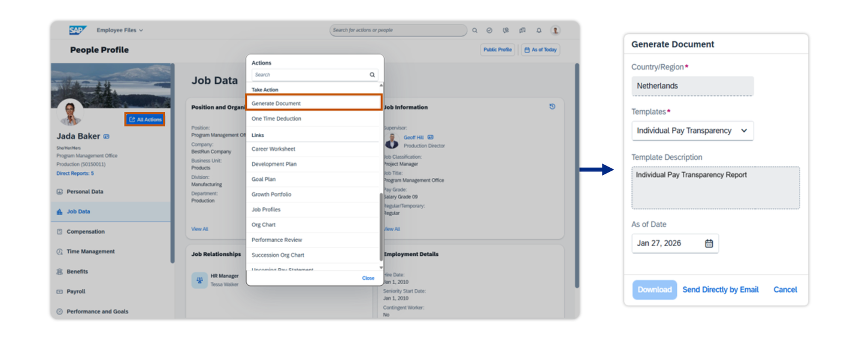Click the Country/Region Netherlands field
This screenshot has height=362, width=850.
coord(692,86)
